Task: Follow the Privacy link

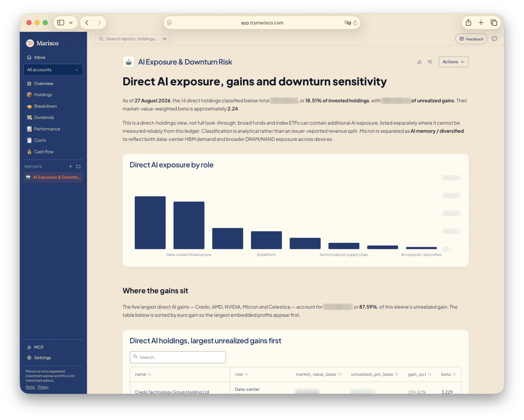Action: (43, 387)
